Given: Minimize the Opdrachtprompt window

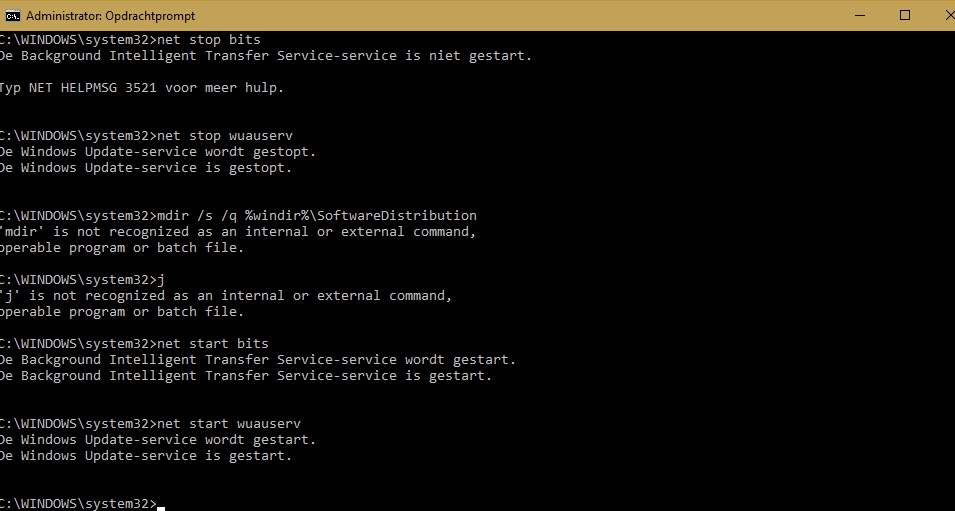Looking at the screenshot, I should (860, 15).
